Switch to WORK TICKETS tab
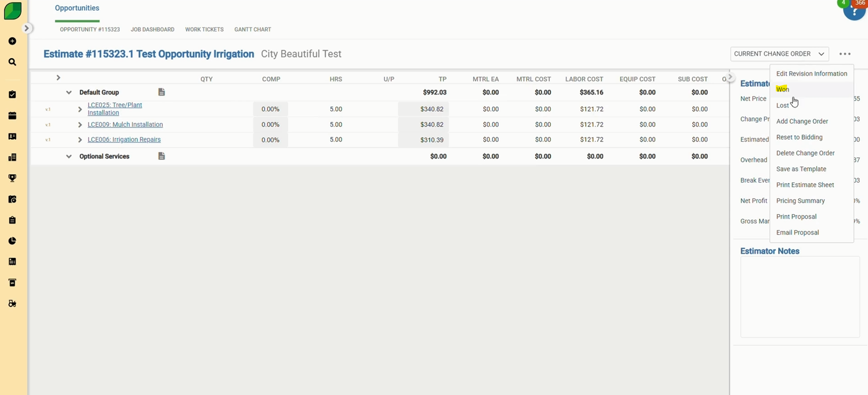This screenshot has width=868, height=395. click(x=204, y=29)
